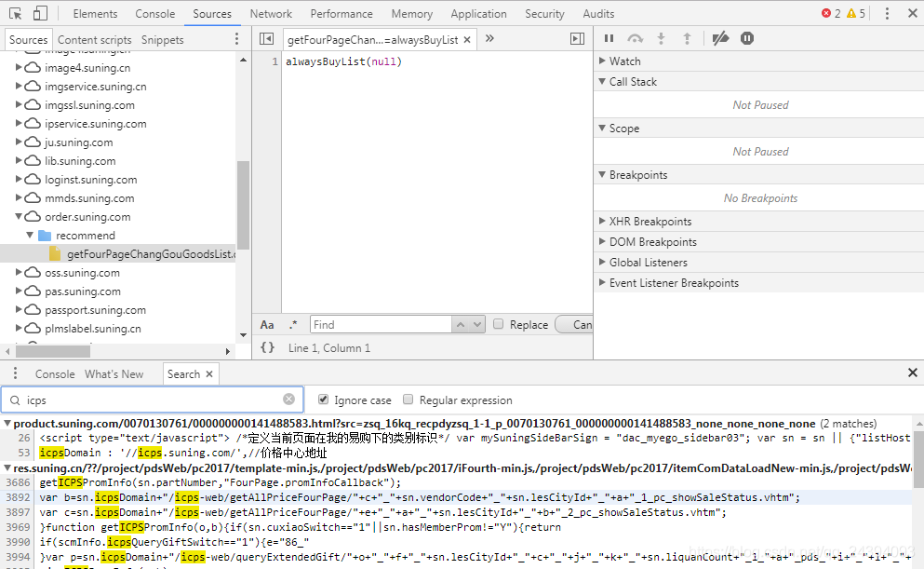Click the step into function icon

662,38
